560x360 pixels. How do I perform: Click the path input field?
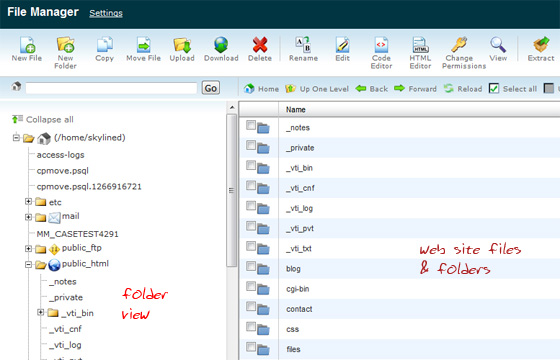pyautogui.click(x=111, y=88)
